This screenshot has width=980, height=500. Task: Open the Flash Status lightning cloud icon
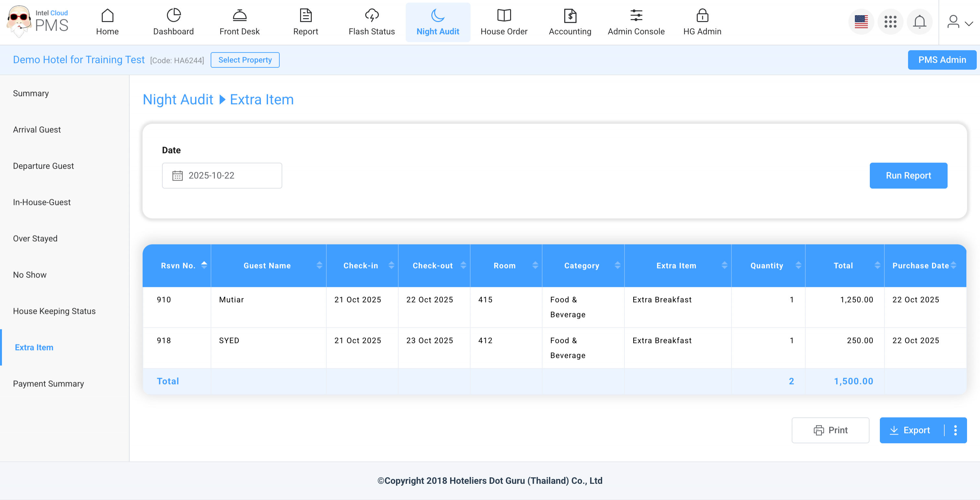pyautogui.click(x=371, y=16)
